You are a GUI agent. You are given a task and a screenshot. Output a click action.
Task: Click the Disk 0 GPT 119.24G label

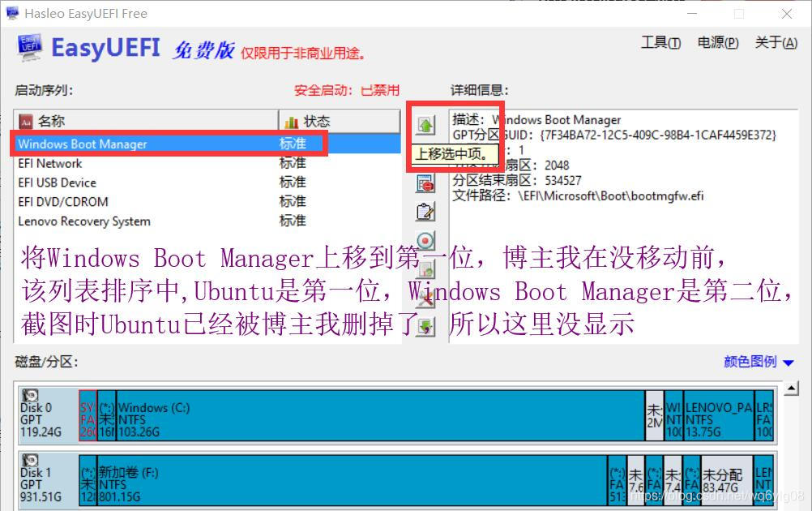(x=41, y=419)
